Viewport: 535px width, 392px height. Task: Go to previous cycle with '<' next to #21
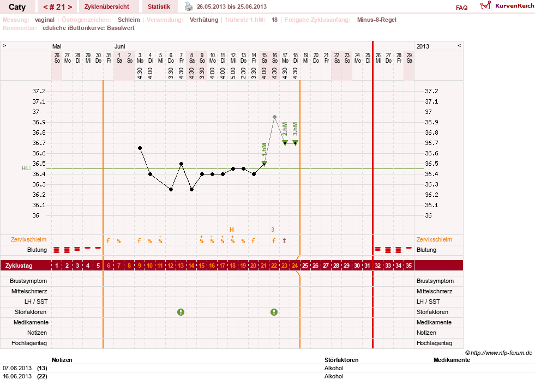click(45, 7)
